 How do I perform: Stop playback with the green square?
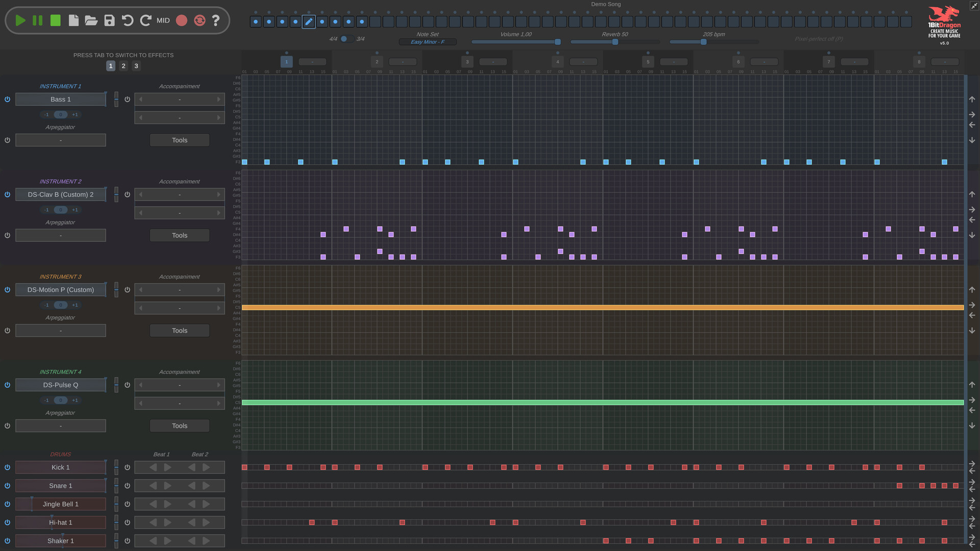[56, 20]
